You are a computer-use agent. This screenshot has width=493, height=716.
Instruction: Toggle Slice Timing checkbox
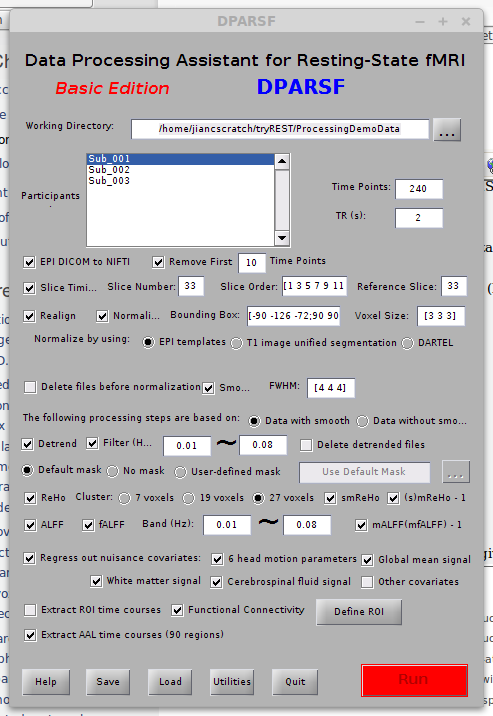pos(29,288)
